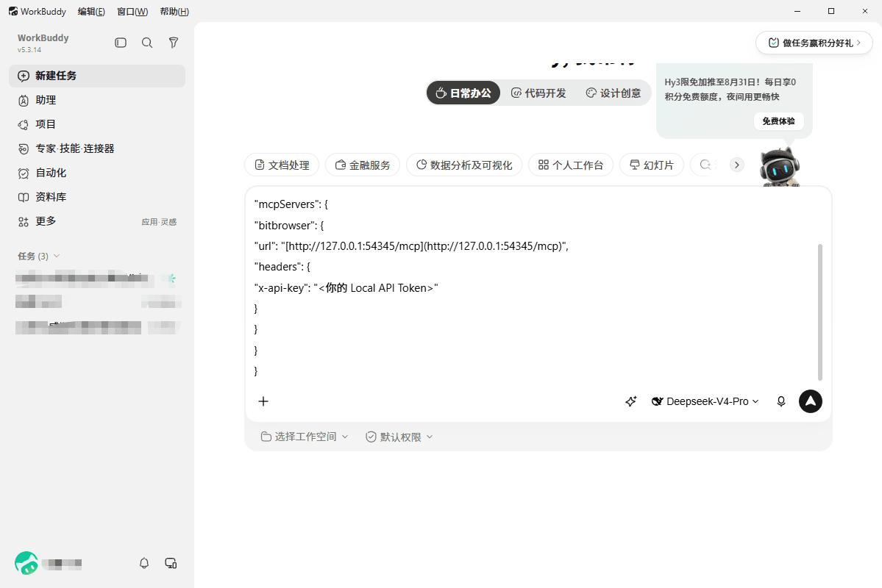882x588 pixels.
Task: Click the input box scrollbar
Action: [820, 312]
